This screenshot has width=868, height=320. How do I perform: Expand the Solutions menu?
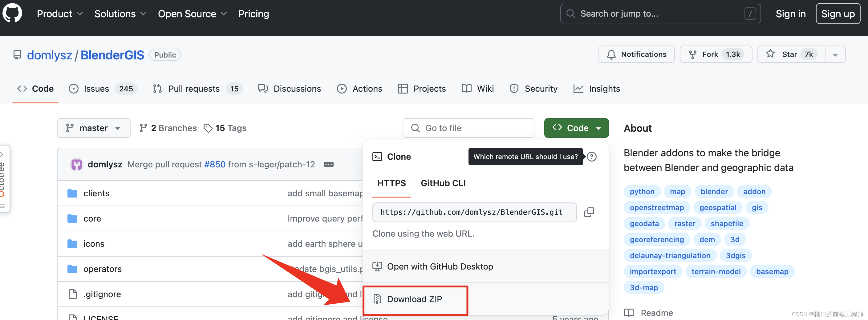[x=120, y=14]
